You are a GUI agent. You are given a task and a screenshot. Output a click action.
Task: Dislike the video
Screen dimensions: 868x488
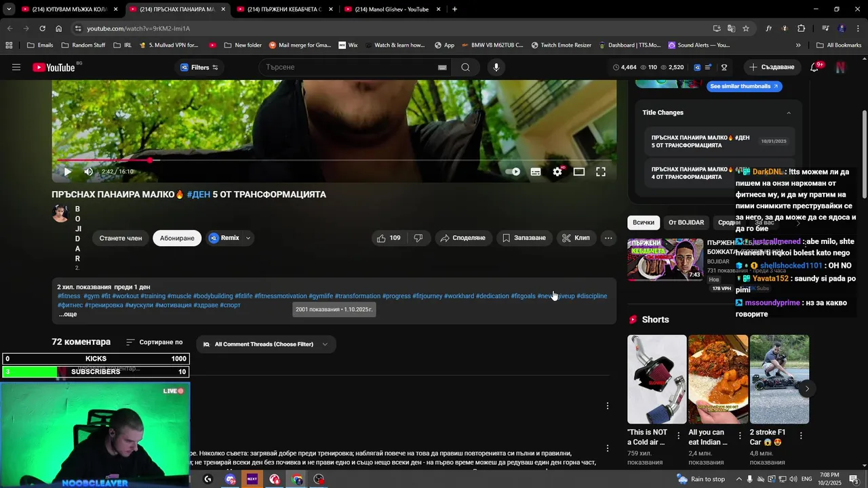pos(418,238)
